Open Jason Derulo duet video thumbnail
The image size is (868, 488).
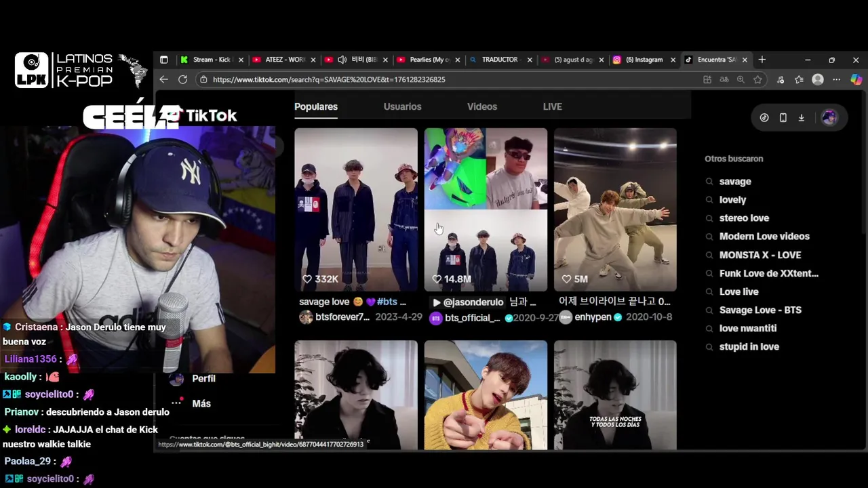pos(486,209)
